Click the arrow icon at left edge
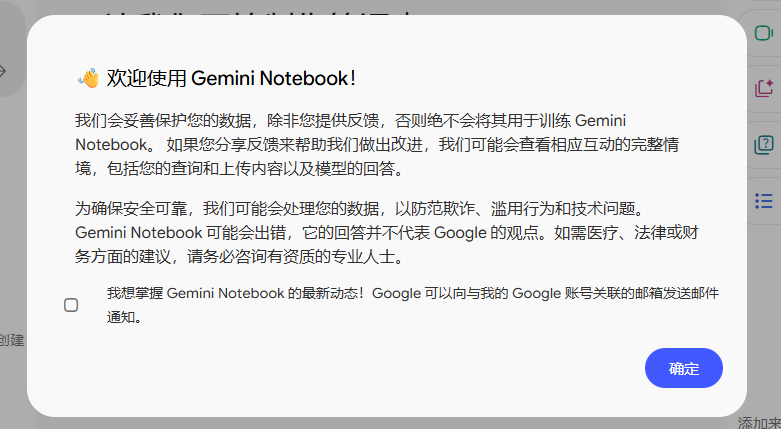Screen dimensions: 781x429 [x=2, y=71]
